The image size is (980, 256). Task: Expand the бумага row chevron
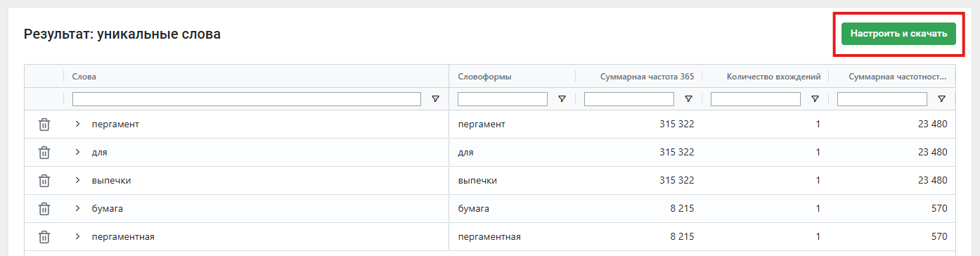78,208
